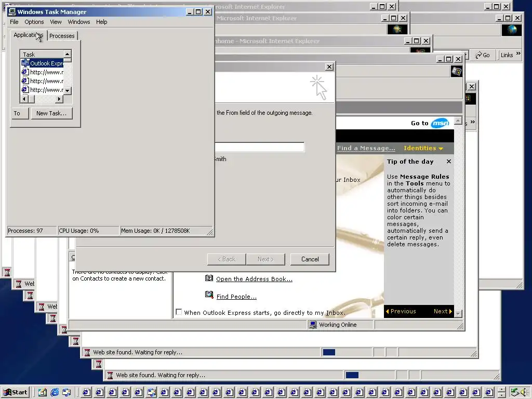
Task: Click Open the Address Book... link
Action: [x=254, y=279]
